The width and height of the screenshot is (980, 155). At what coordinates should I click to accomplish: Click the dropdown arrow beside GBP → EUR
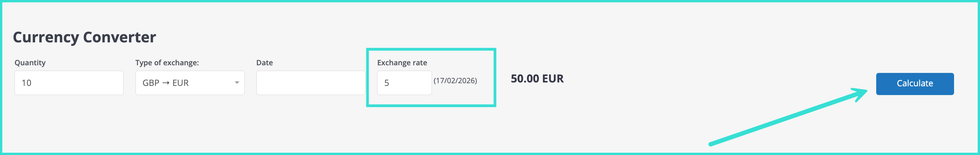pos(237,83)
